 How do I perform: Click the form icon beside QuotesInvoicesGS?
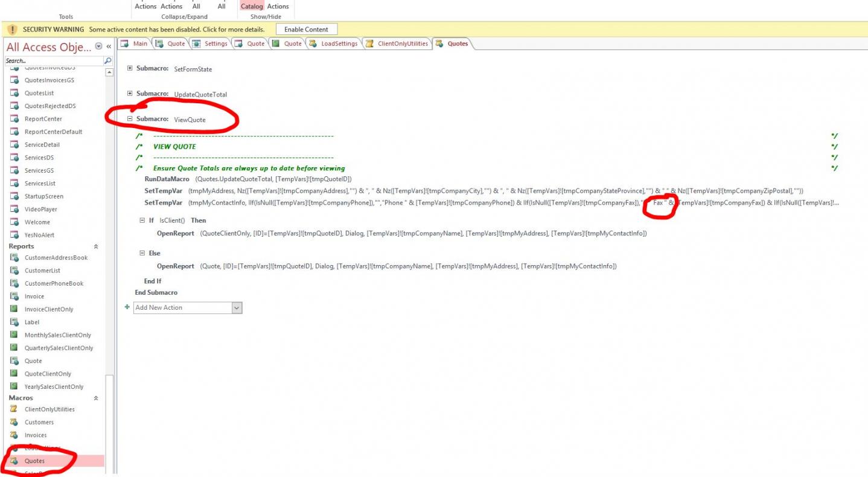14,80
